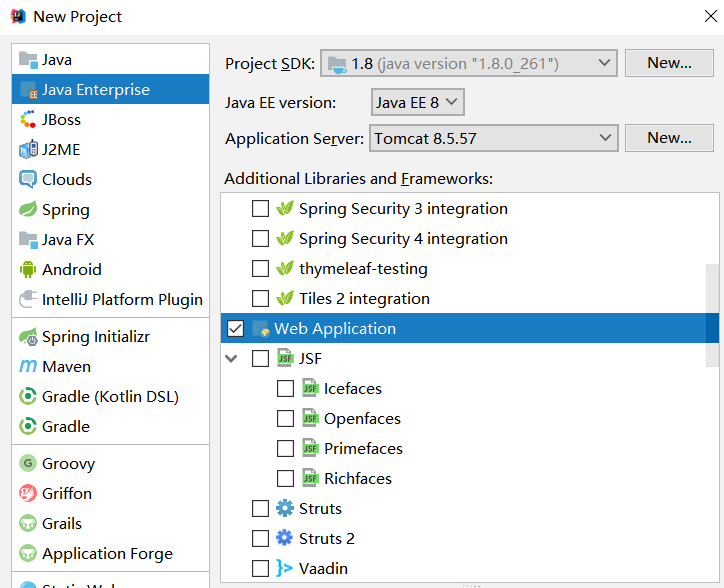724x588 pixels.
Task: Collapse the JSF tree node
Action: pos(231,358)
